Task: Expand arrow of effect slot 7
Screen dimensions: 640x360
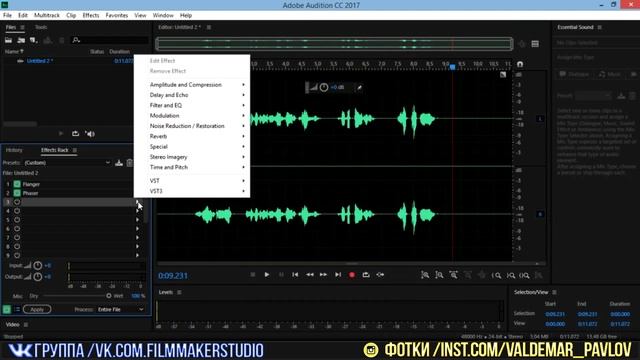Action: pos(138,238)
